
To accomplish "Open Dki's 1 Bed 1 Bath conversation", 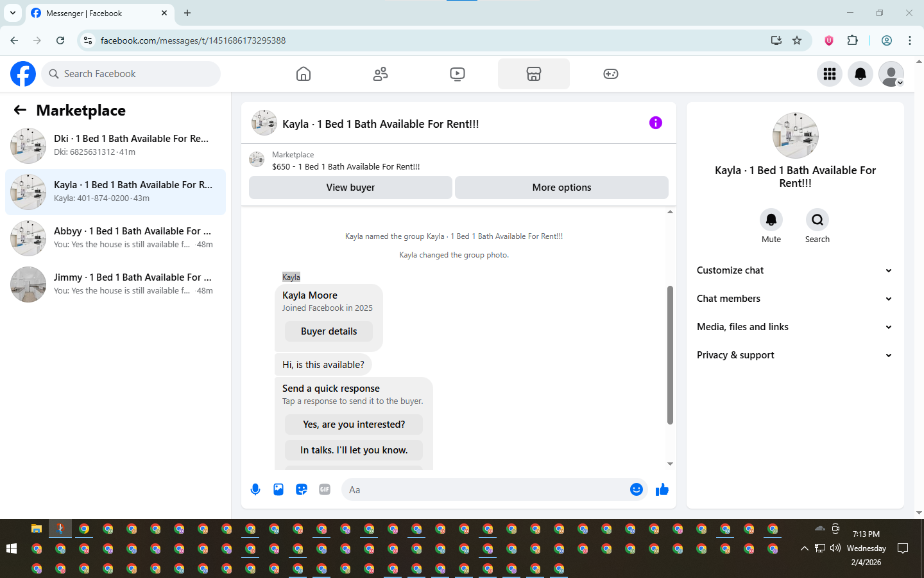I will (x=116, y=146).
